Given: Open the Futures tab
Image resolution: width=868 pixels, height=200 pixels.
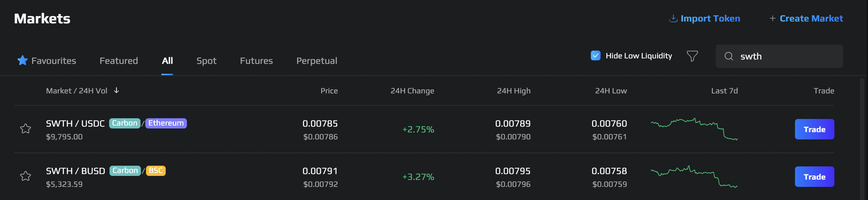Looking at the screenshot, I should click(x=256, y=61).
